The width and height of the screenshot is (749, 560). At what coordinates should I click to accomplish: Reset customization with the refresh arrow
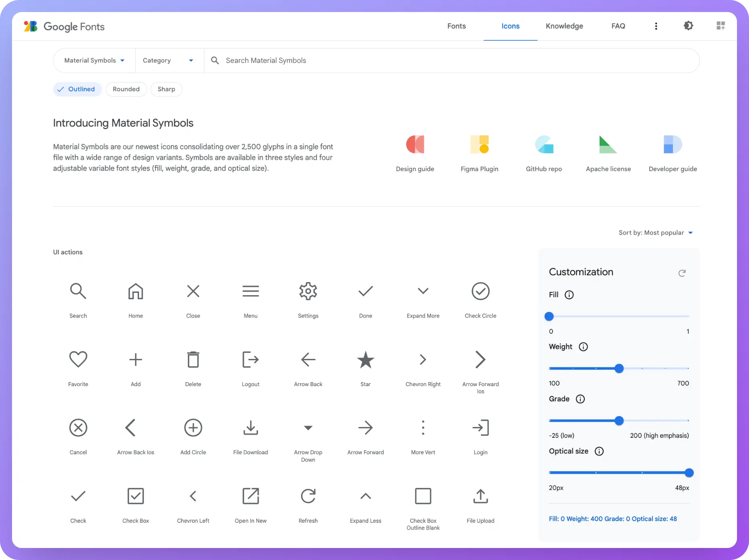[682, 273]
